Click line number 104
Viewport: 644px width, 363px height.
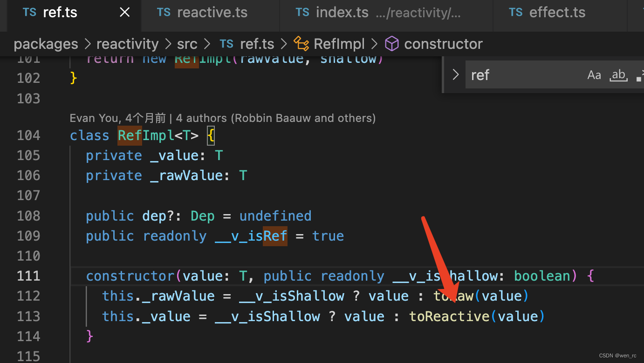(x=29, y=135)
